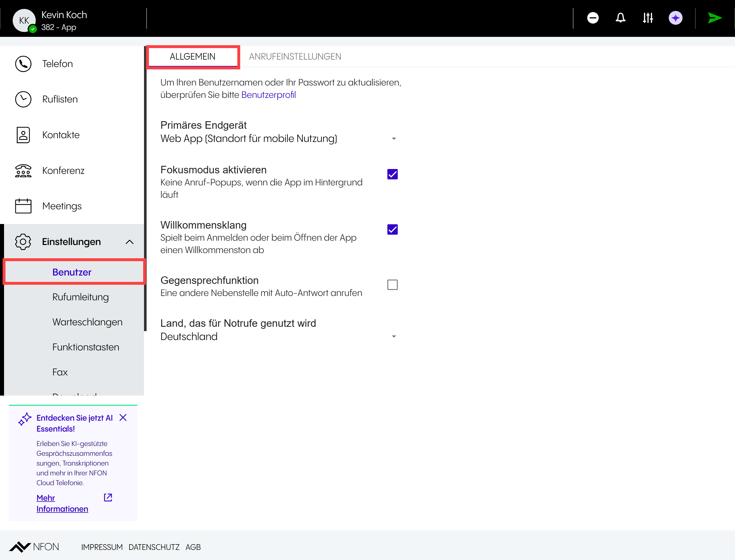Screen dimensions: 735x560
Task: Click the do-not-disturb minus icon in header
Action: 593,18
